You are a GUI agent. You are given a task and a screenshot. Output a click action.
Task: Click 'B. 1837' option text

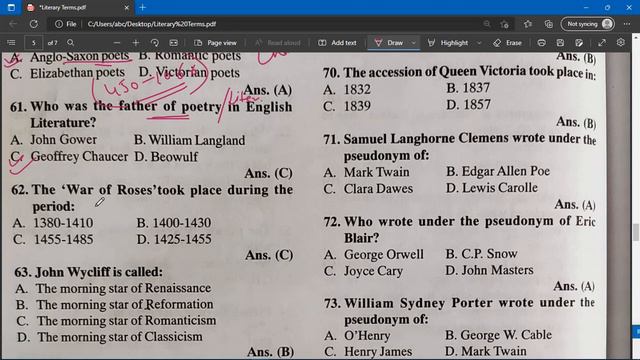pyautogui.click(x=468, y=88)
